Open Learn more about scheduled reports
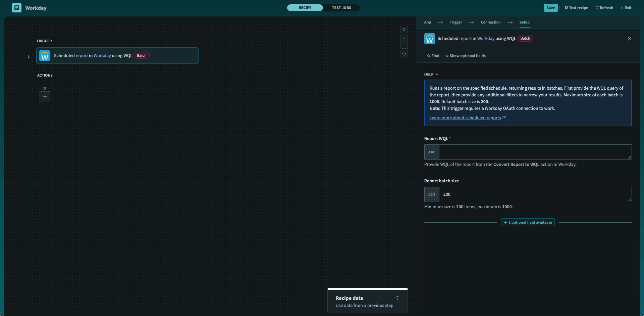 tap(465, 118)
